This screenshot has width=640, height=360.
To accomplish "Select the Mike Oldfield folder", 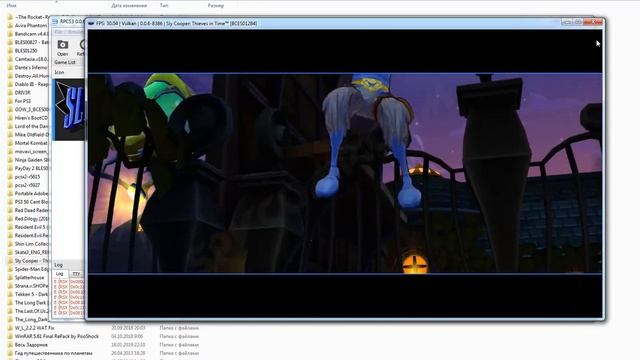I will click(31, 135).
